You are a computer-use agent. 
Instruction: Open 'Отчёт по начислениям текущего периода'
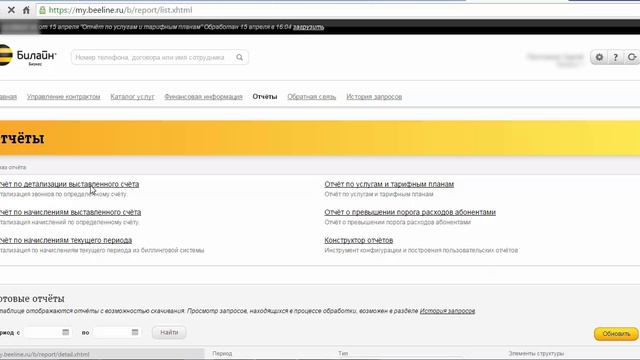[x=66, y=240]
